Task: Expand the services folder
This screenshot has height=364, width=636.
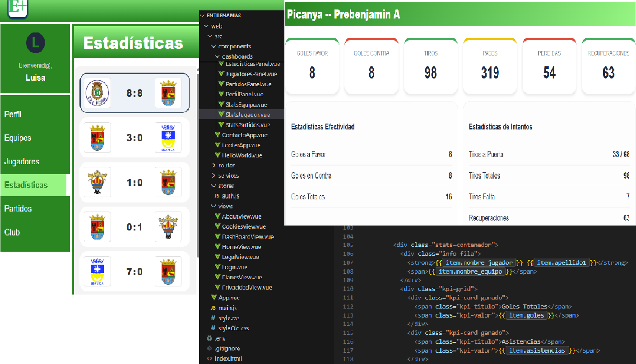Action: [x=214, y=176]
